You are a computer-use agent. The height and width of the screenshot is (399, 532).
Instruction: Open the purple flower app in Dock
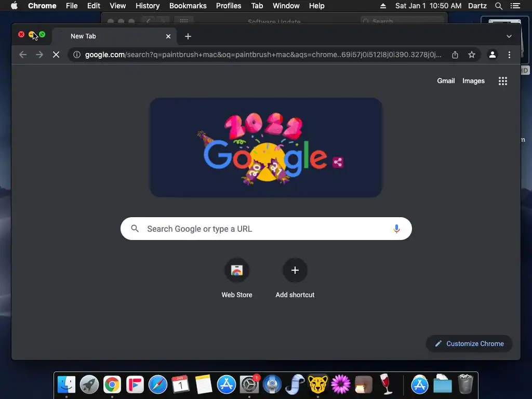tap(341, 385)
